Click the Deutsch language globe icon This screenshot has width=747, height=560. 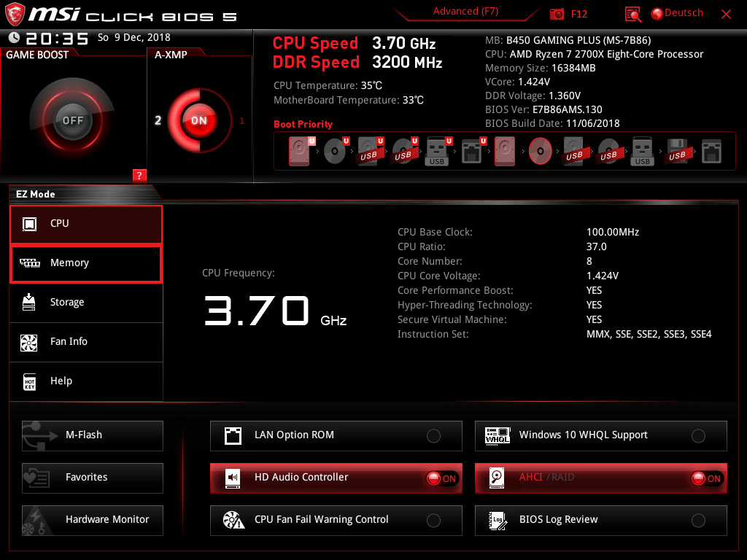(x=657, y=13)
